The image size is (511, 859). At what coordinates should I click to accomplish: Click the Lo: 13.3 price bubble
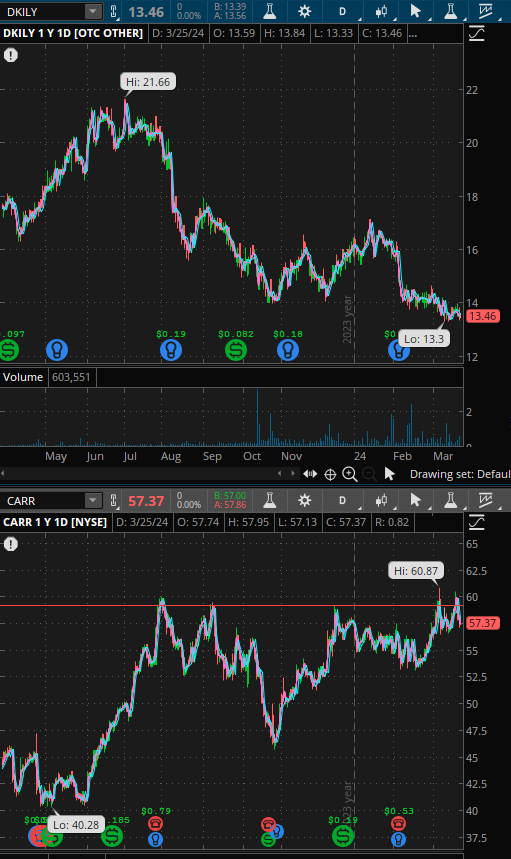tap(424, 339)
